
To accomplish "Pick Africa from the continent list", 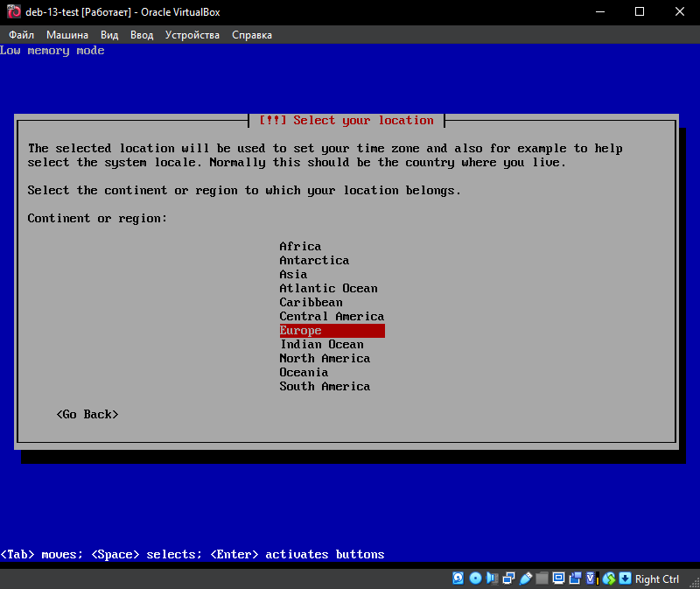I will click(x=300, y=247).
